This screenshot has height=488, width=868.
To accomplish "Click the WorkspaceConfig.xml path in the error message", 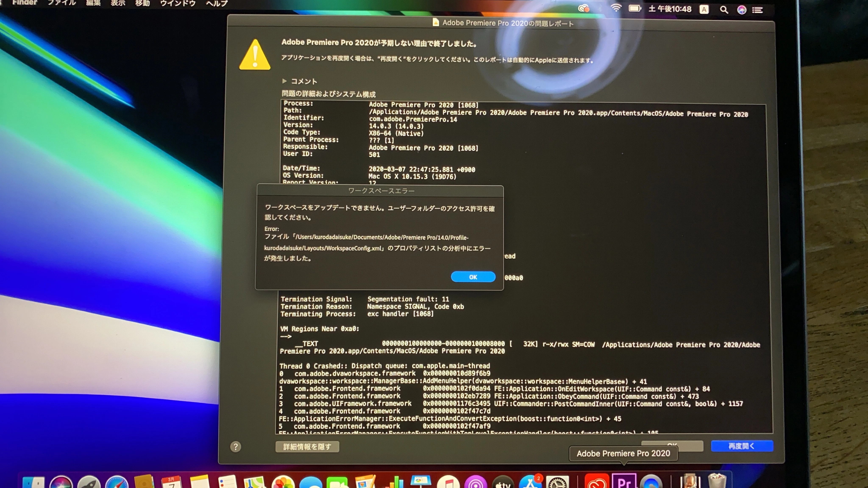I will click(366, 243).
